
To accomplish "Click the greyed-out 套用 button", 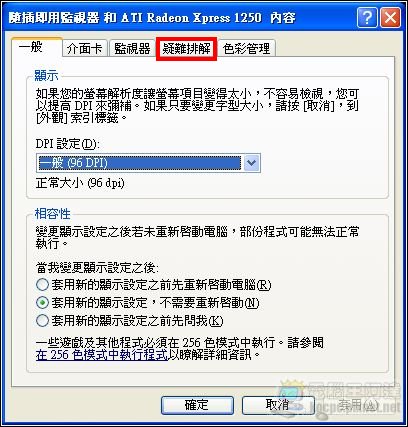I will (x=358, y=405).
